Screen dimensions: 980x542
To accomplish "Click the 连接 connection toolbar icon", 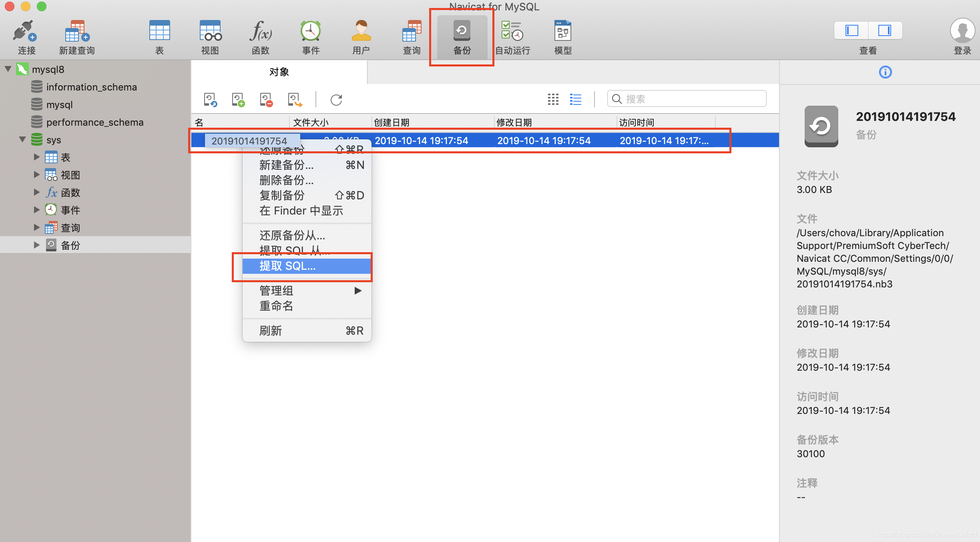I will (26, 36).
